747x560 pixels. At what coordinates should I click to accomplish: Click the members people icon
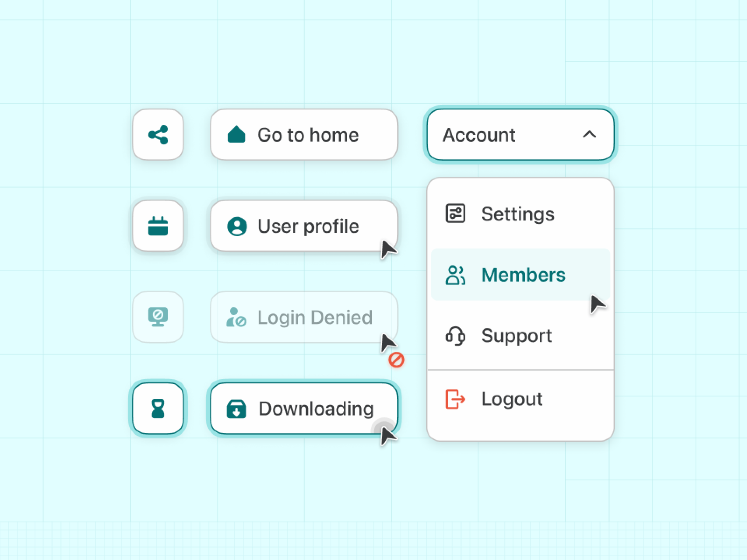pyautogui.click(x=456, y=275)
